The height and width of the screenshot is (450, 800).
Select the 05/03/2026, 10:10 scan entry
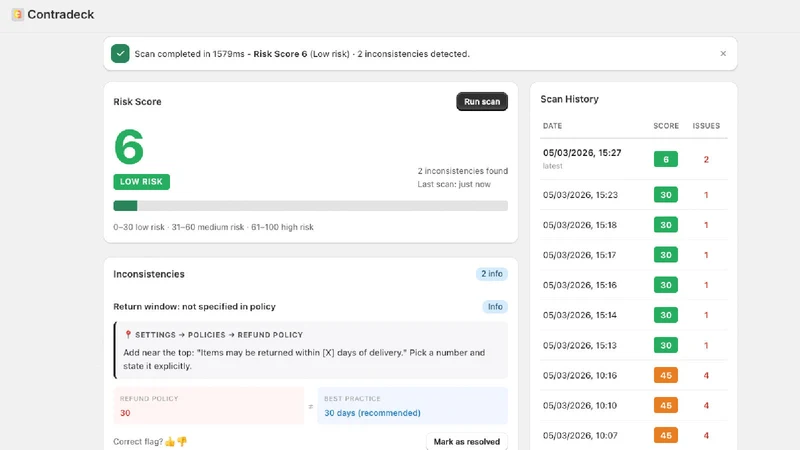tap(634, 406)
